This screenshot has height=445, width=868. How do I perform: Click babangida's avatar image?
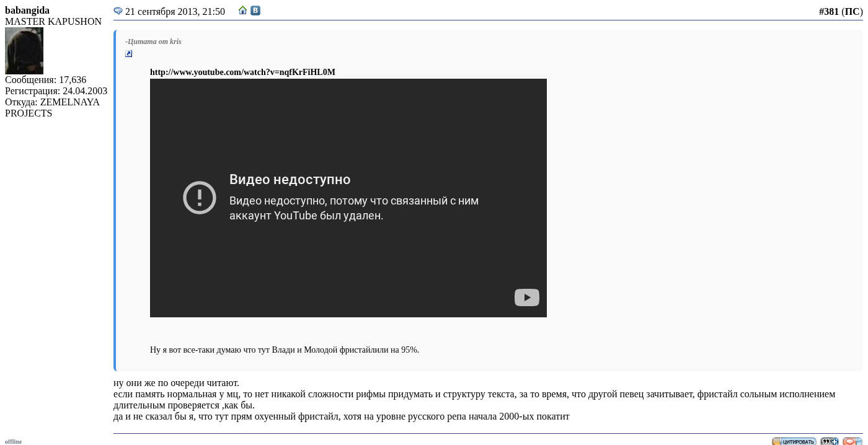[x=24, y=51]
